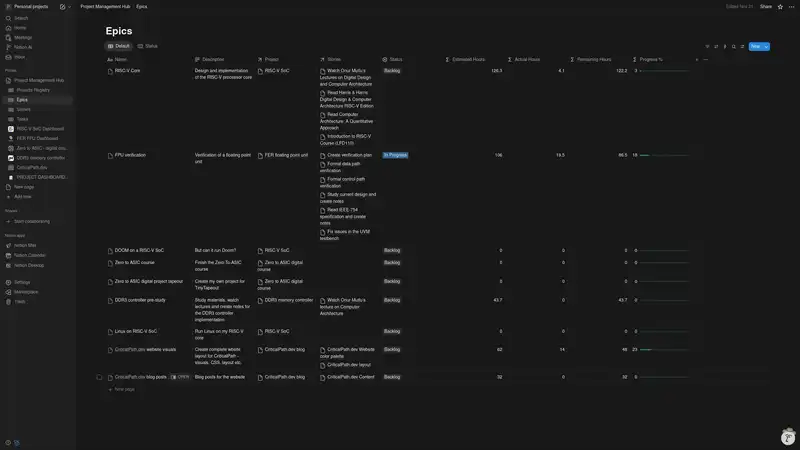This screenshot has height=450, width=800.
Task: Open the Tasks page in sidebar
Action: [22, 119]
